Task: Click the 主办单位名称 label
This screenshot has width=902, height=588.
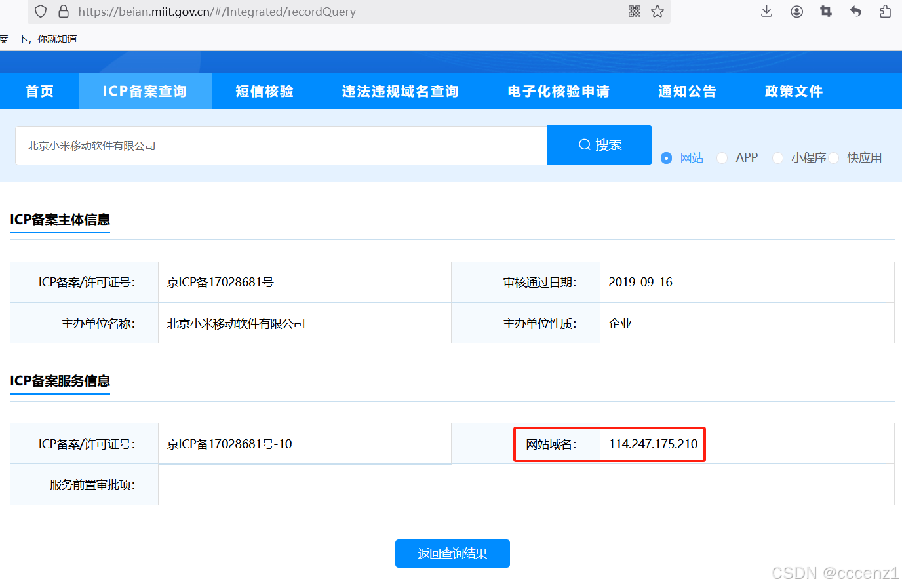Action: 98,323
